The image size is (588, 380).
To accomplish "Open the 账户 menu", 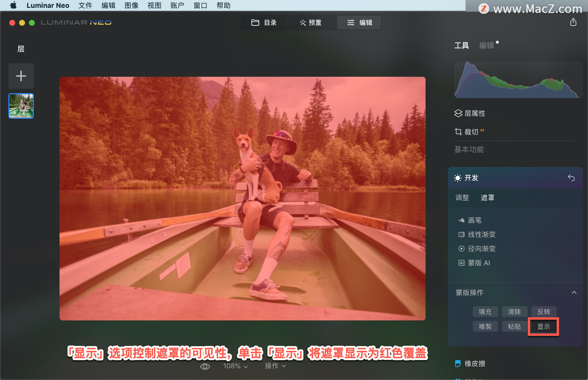I will (x=177, y=6).
